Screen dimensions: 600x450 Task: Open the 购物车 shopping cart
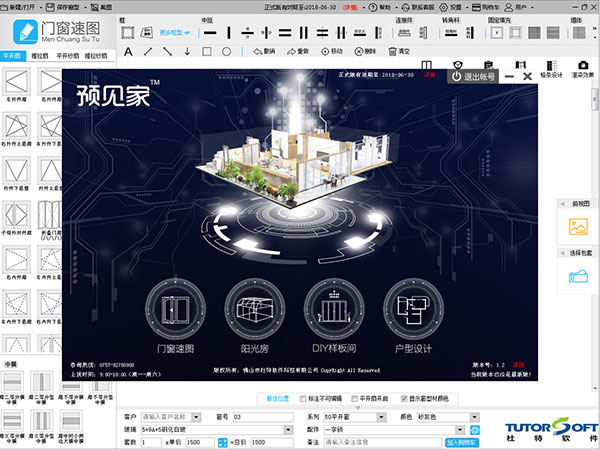[486, 7]
